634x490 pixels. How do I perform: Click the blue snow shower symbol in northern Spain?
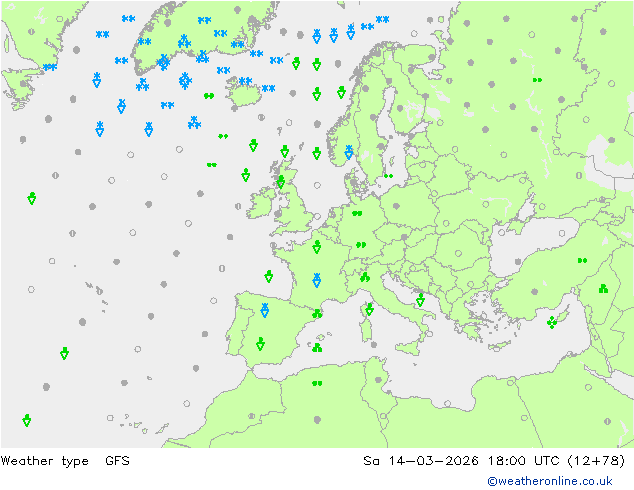point(265,310)
